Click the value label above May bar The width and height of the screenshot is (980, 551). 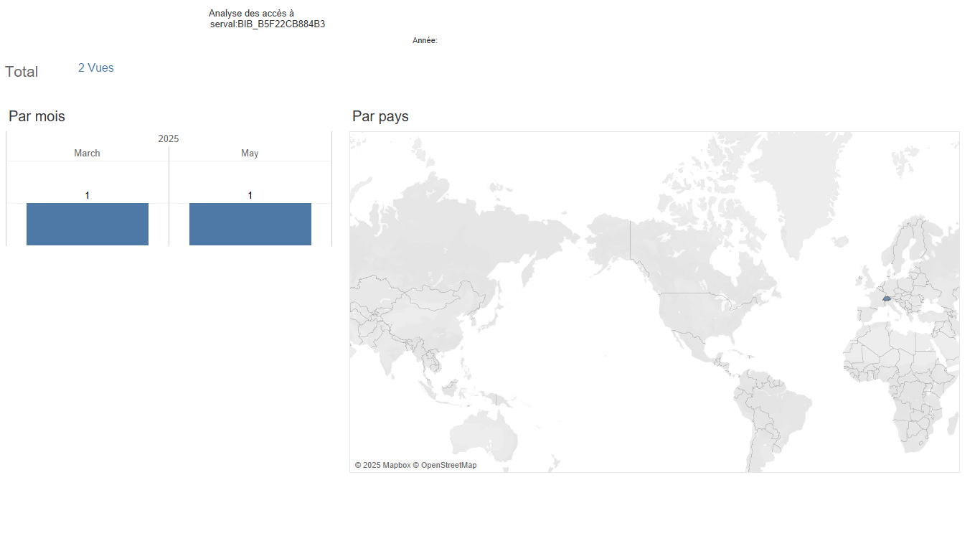point(250,196)
